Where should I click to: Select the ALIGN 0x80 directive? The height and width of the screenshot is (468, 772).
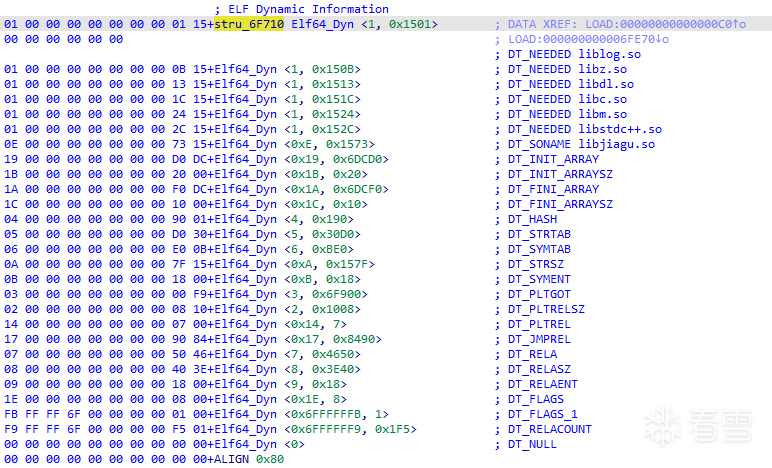249,460
